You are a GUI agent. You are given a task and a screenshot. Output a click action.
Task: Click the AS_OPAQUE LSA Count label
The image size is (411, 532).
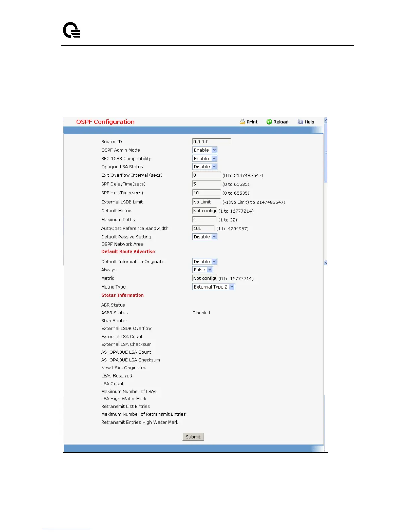(x=126, y=352)
